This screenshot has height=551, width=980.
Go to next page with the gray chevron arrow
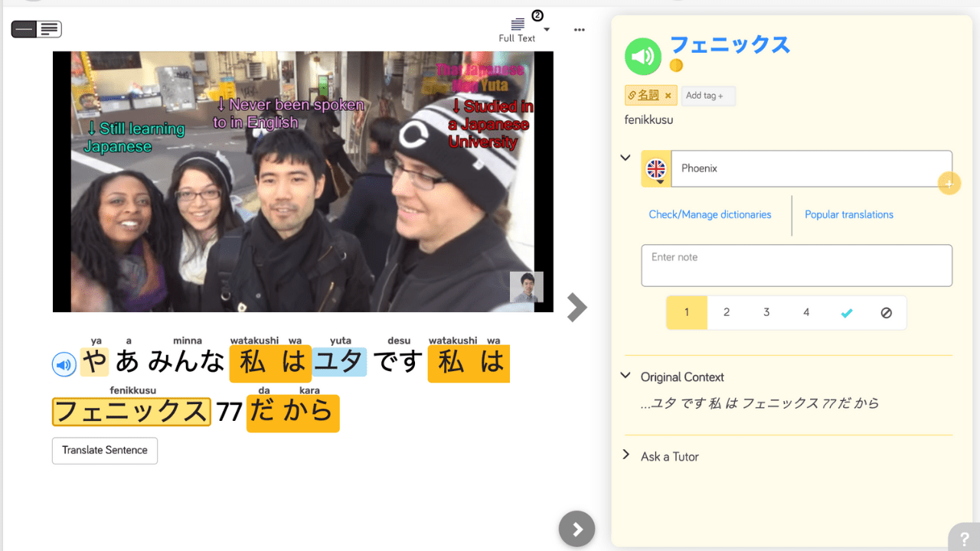[x=577, y=307]
